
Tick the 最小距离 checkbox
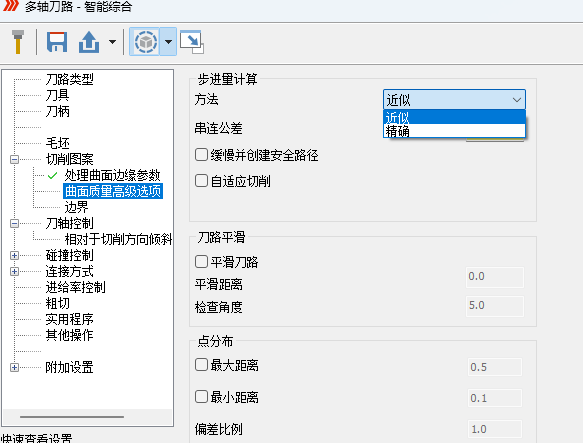pos(201,397)
